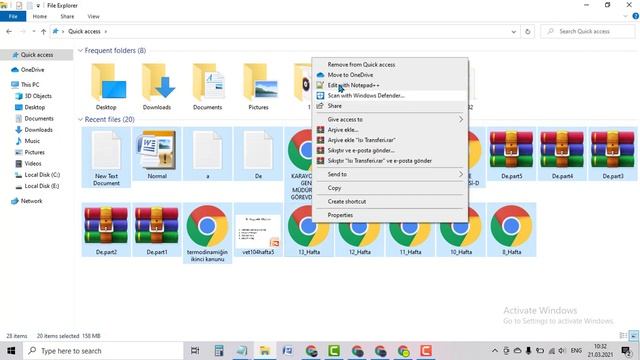Open the Windows Start menu
Viewport: 640px width, 360px height.
point(11,351)
